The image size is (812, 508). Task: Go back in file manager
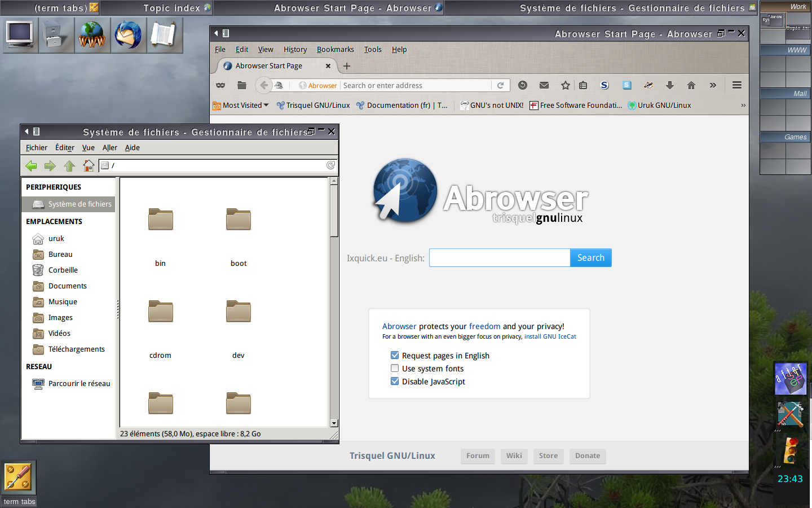tap(31, 165)
